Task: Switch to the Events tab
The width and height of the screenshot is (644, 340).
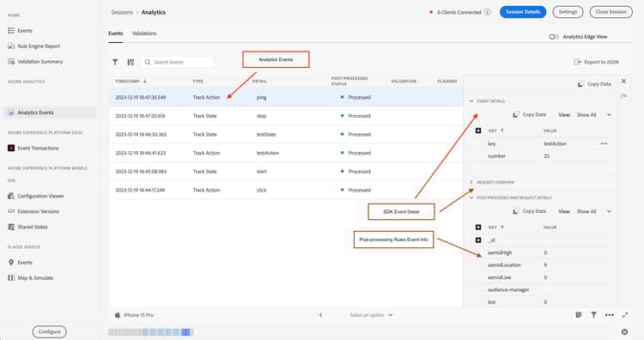Action: (115, 33)
